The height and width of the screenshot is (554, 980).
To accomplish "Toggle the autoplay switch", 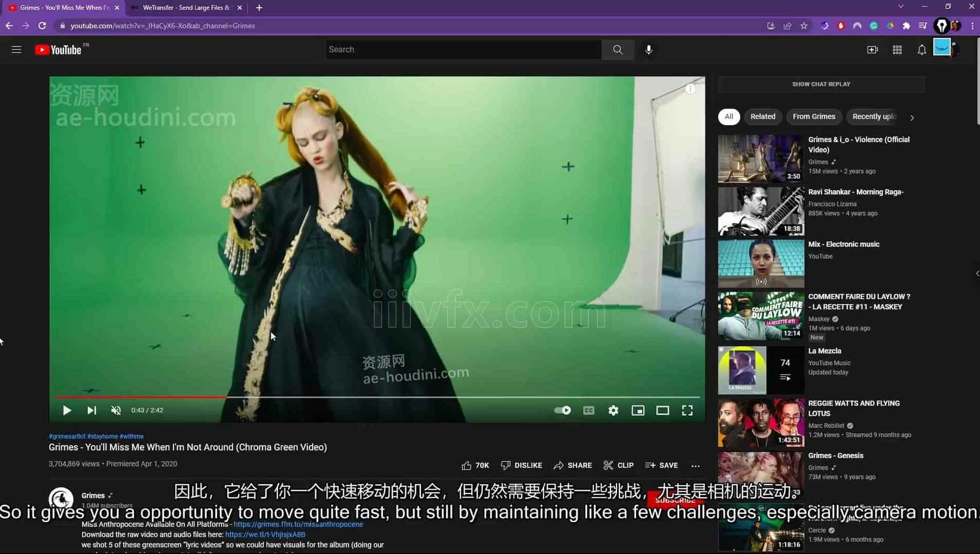I will pos(562,410).
